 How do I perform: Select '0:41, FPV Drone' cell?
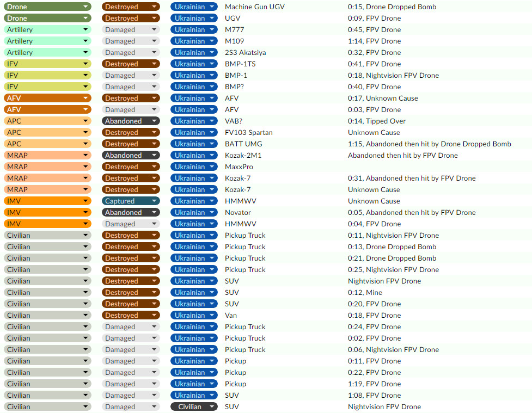point(374,64)
